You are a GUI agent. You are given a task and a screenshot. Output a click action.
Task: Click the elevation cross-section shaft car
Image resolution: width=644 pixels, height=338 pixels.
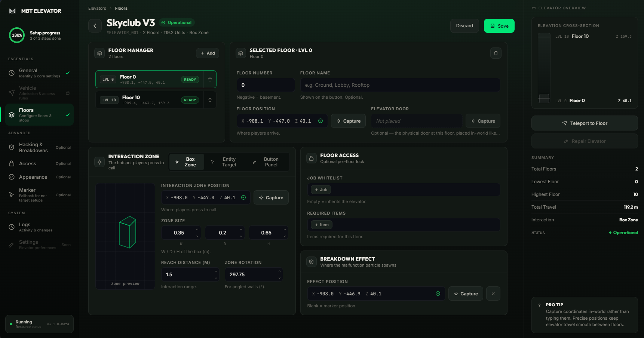click(544, 98)
